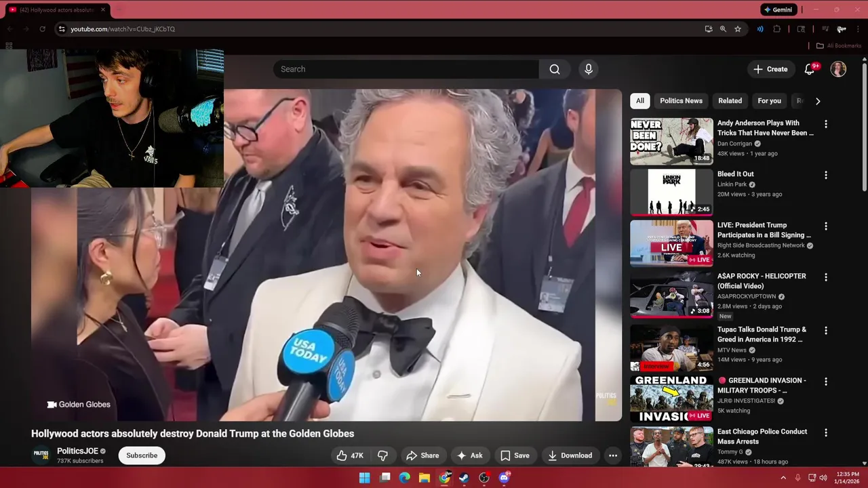Image resolution: width=868 pixels, height=488 pixels.
Task: Open Chrome extensions puzzle icon
Action: click(x=777, y=29)
